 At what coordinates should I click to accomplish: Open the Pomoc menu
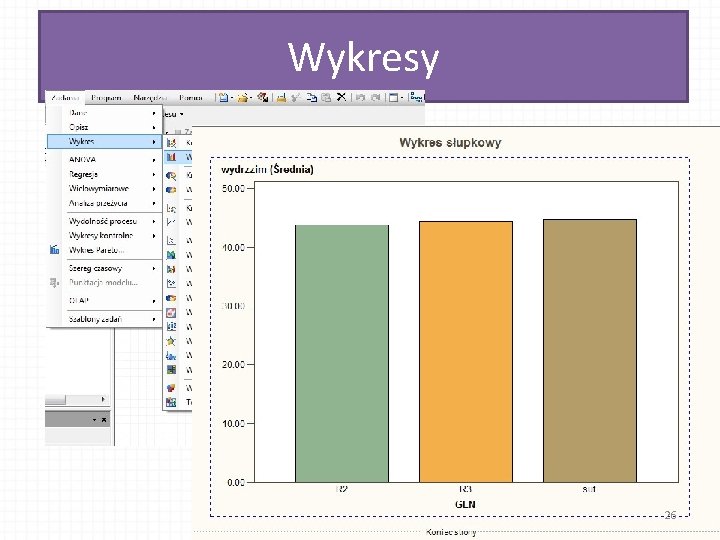coord(191,97)
